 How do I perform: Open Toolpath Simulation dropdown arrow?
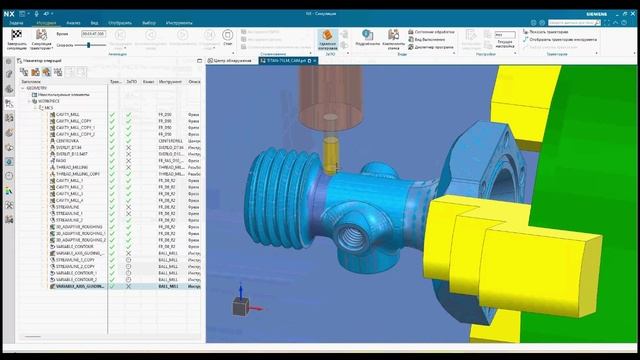pyautogui.click(x=52, y=48)
